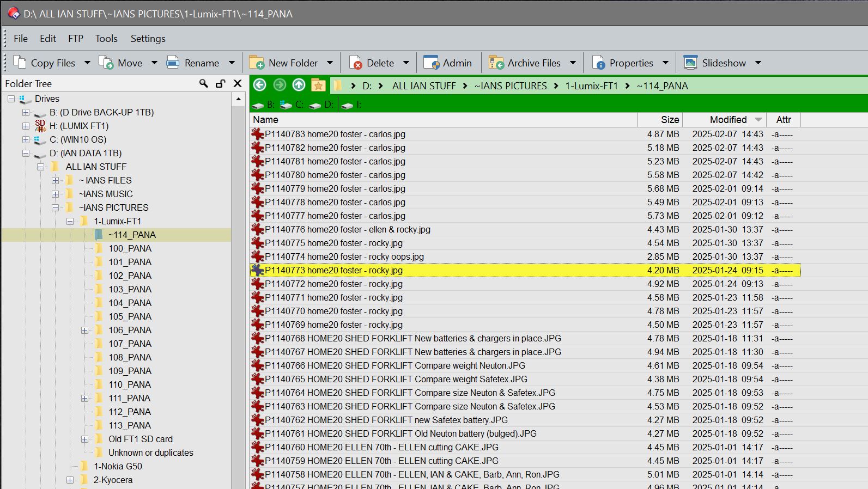Screen dimensions: 868x489
Task: Close the Folder Tree panel
Action: pos(238,83)
